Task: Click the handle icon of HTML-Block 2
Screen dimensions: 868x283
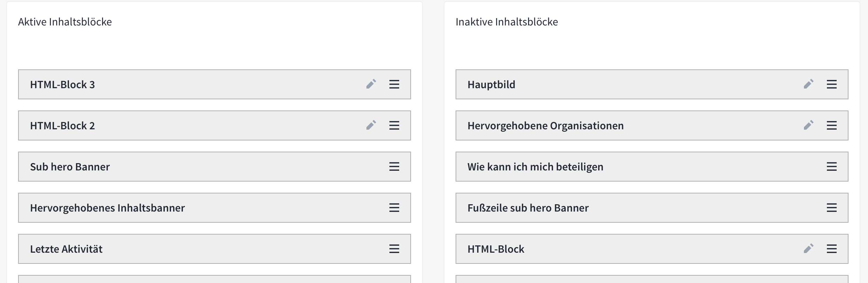Action: pyautogui.click(x=394, y=125)
